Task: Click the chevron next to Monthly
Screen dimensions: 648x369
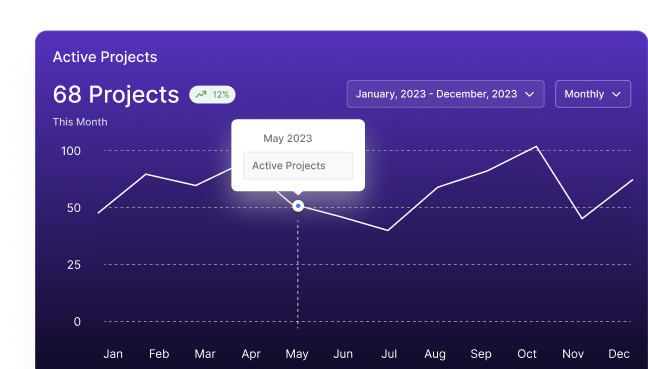Action: [x=616, y=94]
